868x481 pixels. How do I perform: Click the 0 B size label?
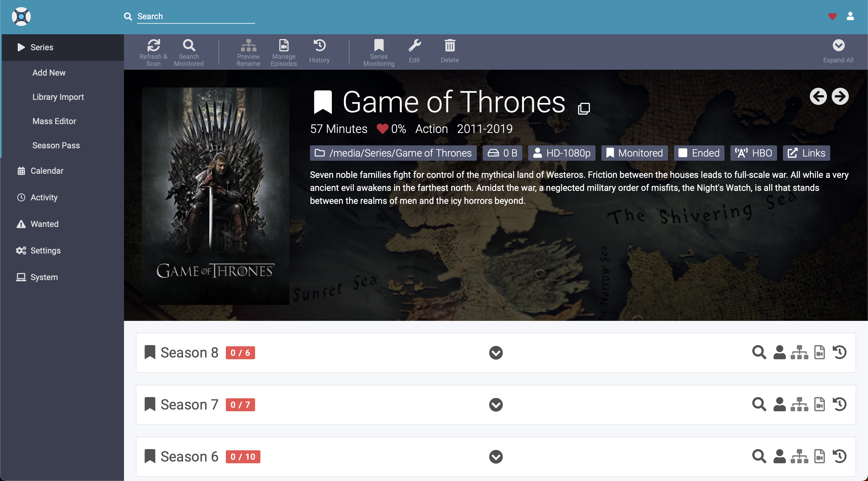pos(502,153)
